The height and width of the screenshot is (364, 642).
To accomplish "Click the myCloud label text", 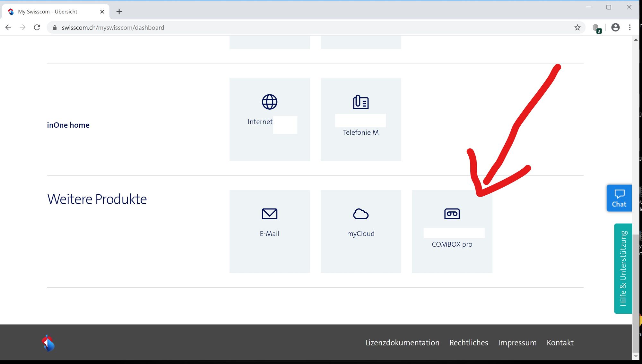I will pyautogui.click(x=361, y=234).
